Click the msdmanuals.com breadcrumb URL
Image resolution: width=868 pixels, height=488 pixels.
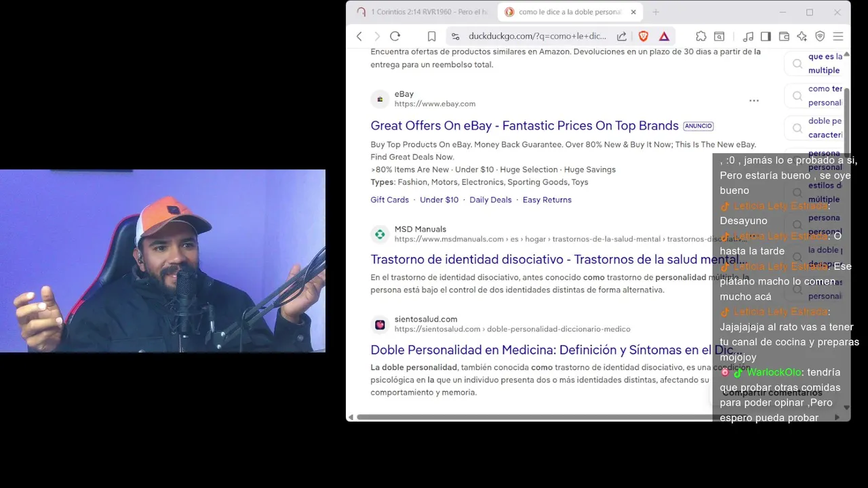[570, 239]
